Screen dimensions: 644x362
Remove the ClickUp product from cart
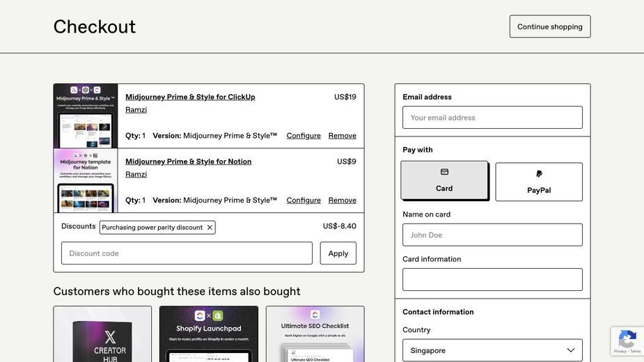point(342,136)
